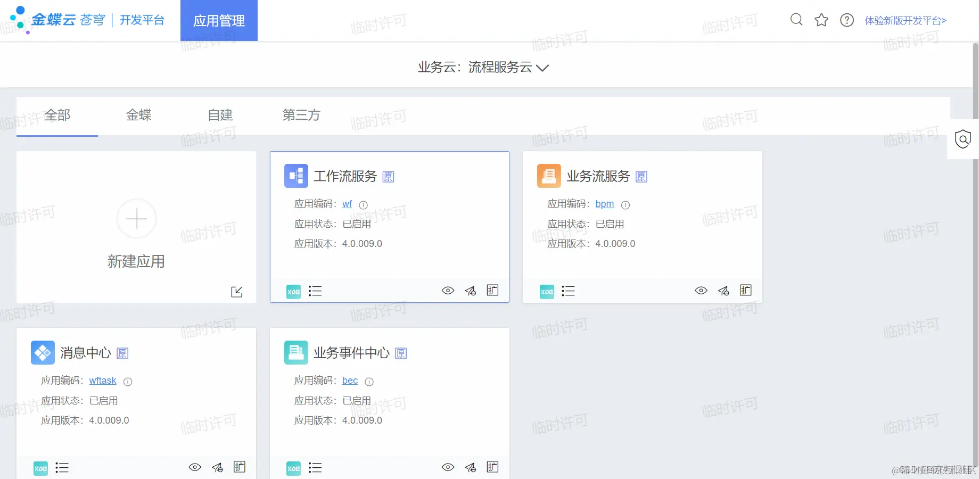
Task: Click the info icon next to bpm code
Action: (625, 205)
